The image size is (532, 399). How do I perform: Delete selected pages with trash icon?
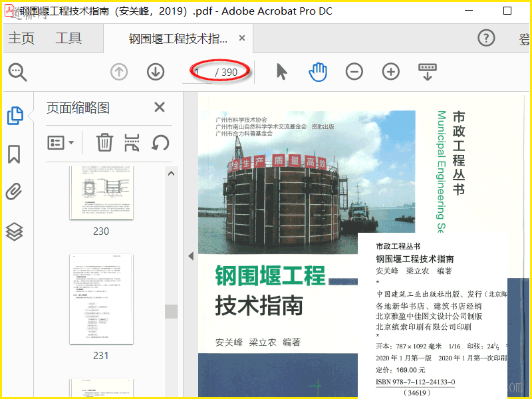[104, 142]
